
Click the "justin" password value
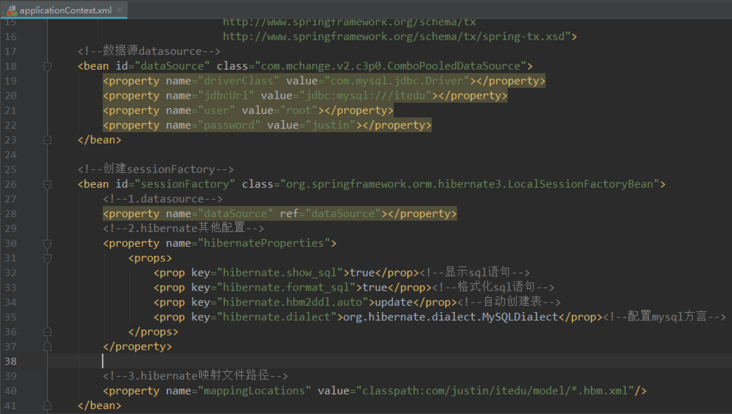pyautogui.click(x=331, y=125)
